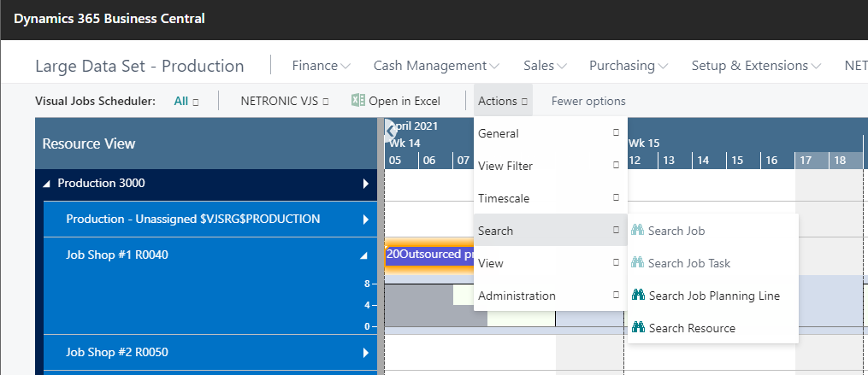Image resolution: width=868 pixels, height=375 pixels.
Task: Select Search Job Planning Line
Action: (x=713, y=296)
